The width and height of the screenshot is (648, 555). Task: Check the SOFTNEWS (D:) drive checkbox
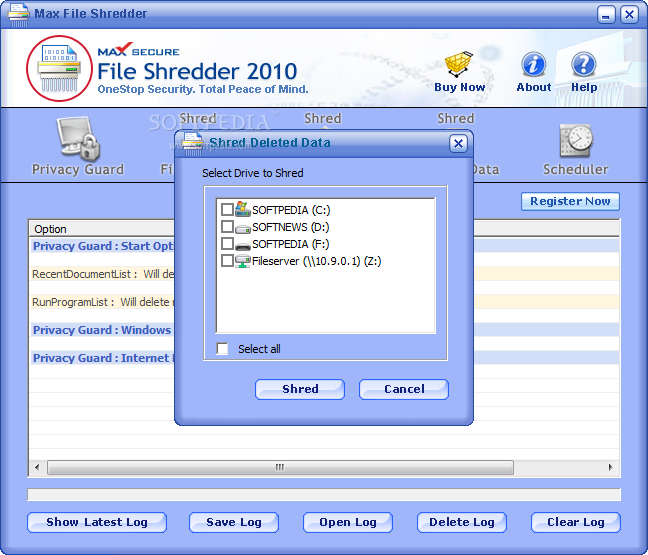click(x=227, y=226)
